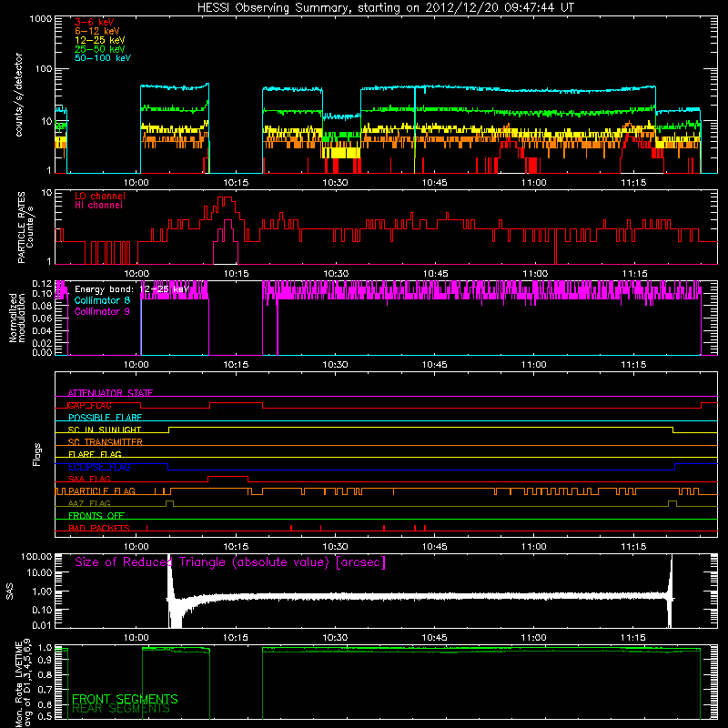The height and width of the screenshot is (728, 728).
Task: Click the SC_TRANSMITTER flag label
Action: [106, 442]
